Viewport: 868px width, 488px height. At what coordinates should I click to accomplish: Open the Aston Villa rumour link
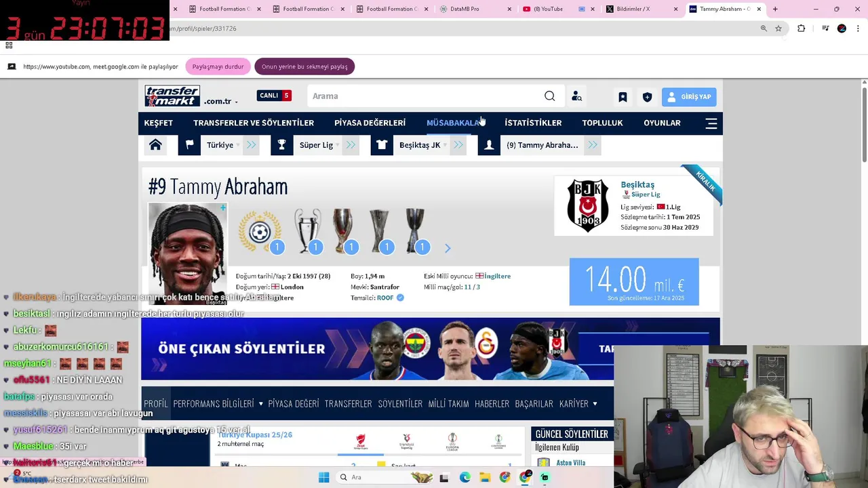pyautogui.click(x=570, y=463)
